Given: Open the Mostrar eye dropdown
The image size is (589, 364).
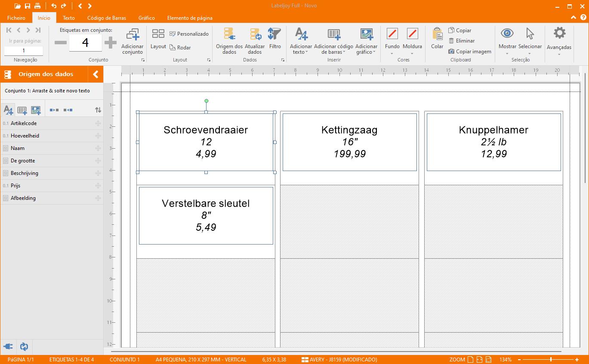Looking at the screenshot, I should (507, 41).
